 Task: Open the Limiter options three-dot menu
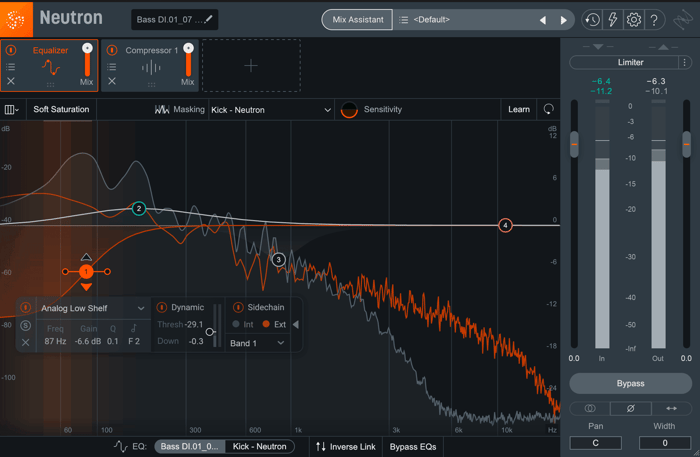(x=685, y=62)
